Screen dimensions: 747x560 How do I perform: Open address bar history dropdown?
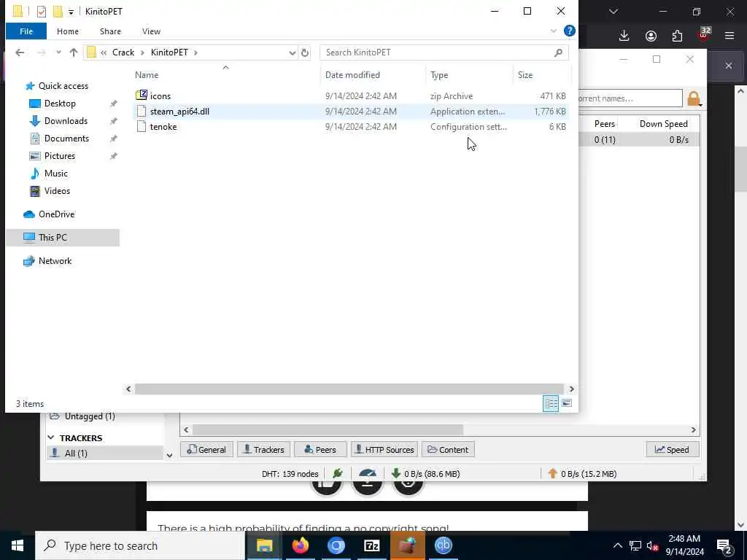(292, 52)
